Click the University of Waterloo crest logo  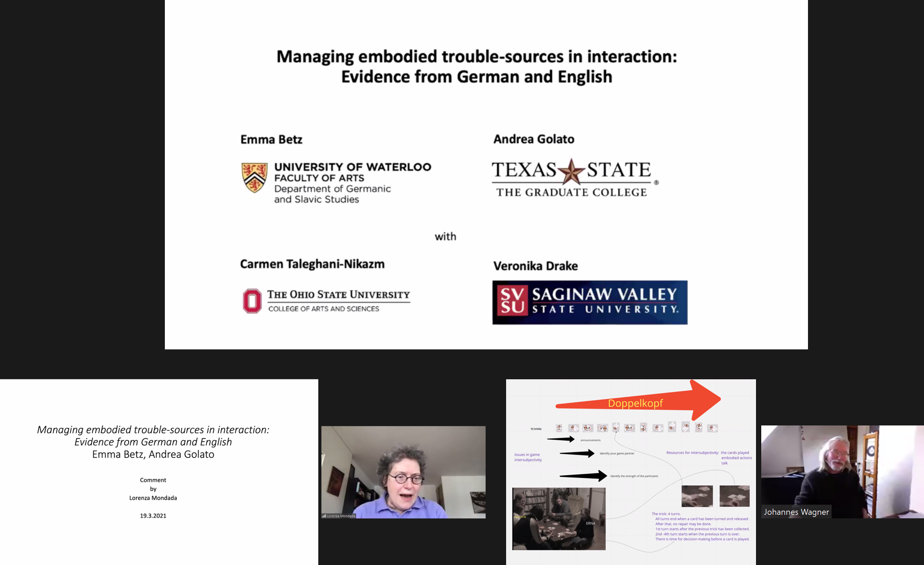pyautogui.click(x=254, y=177)
